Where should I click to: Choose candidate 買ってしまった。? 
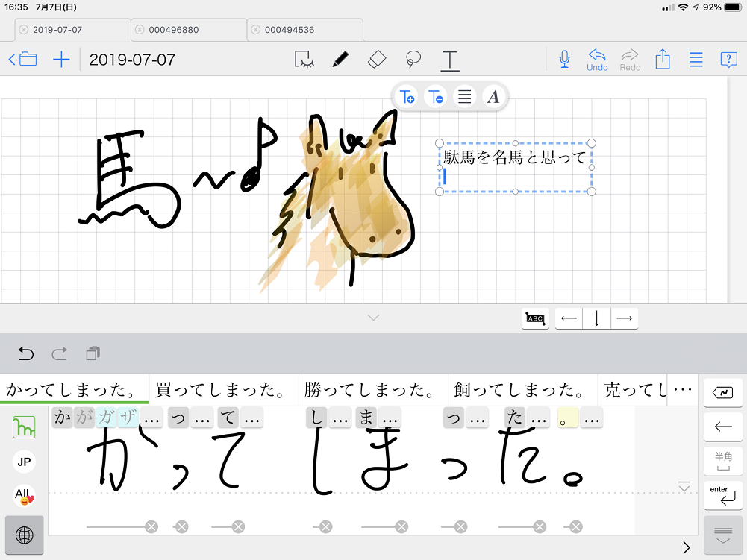tap(223, 390)
